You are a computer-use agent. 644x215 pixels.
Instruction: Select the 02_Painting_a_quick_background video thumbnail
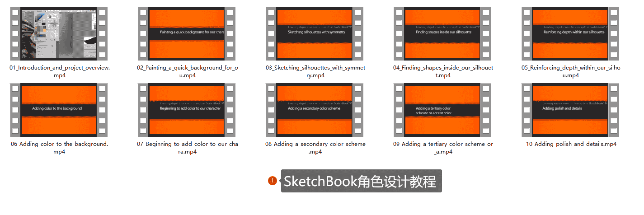pos(187,34)
